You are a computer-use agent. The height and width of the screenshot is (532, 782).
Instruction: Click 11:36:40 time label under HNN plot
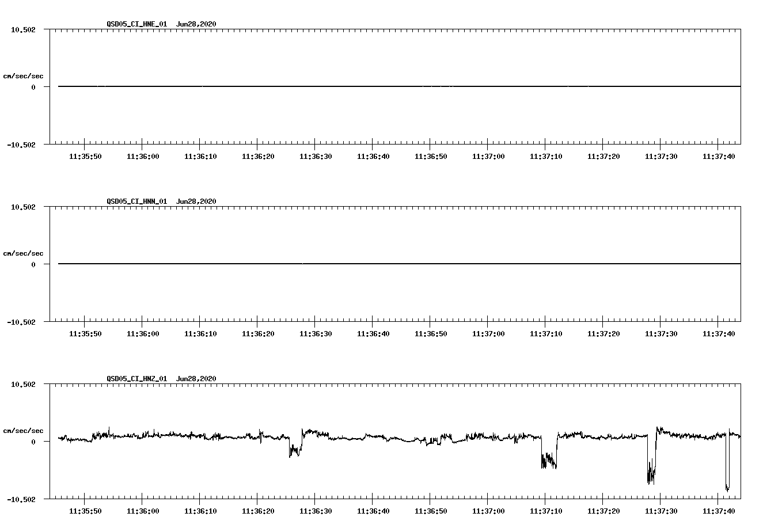[x=373, y=334]
